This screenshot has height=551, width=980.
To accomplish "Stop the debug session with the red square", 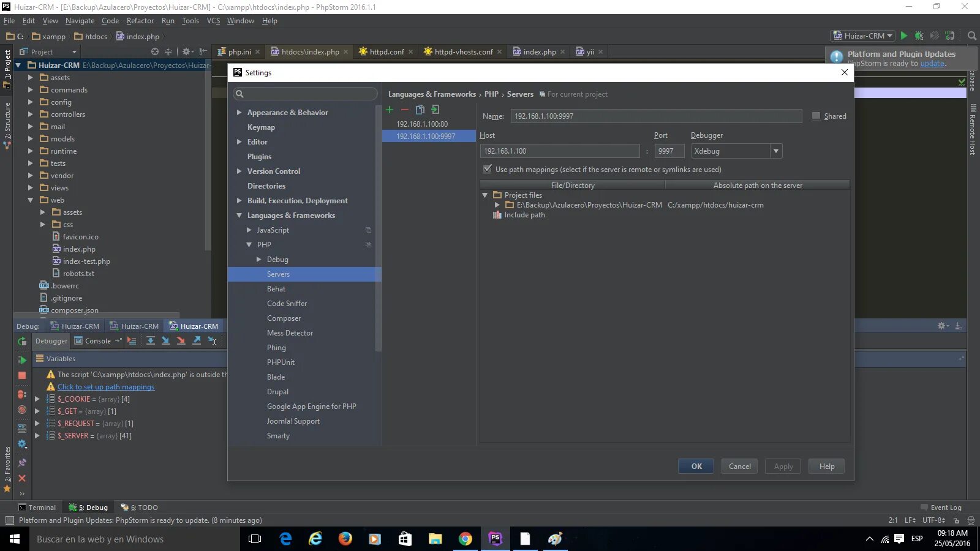I will (x=22, y=375).
